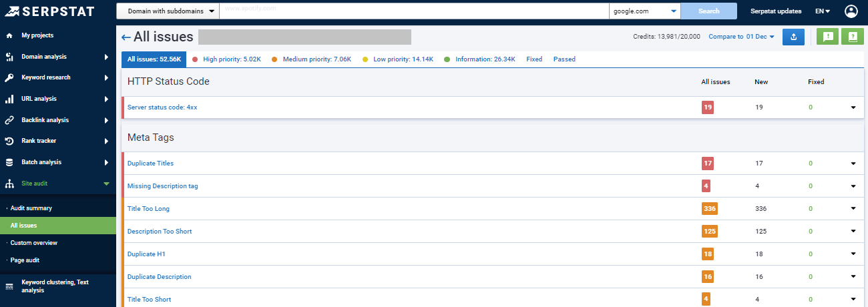Expand Title Too Short row arrow
Screen dimensions: 868x307
tap(853, 300)
